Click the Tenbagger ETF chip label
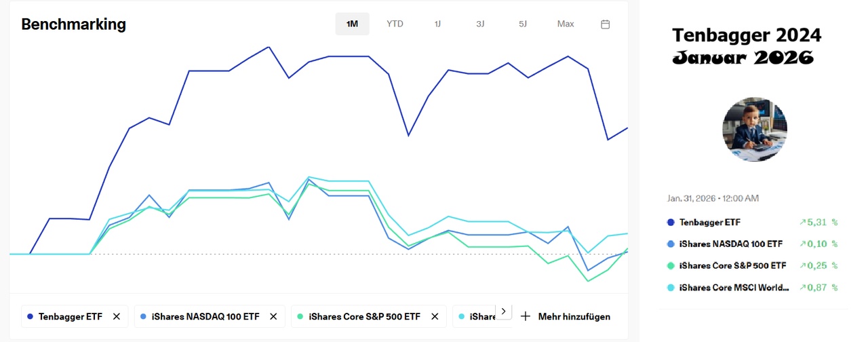The width and height of the screenshot is (868, 342). pos(70,316)
